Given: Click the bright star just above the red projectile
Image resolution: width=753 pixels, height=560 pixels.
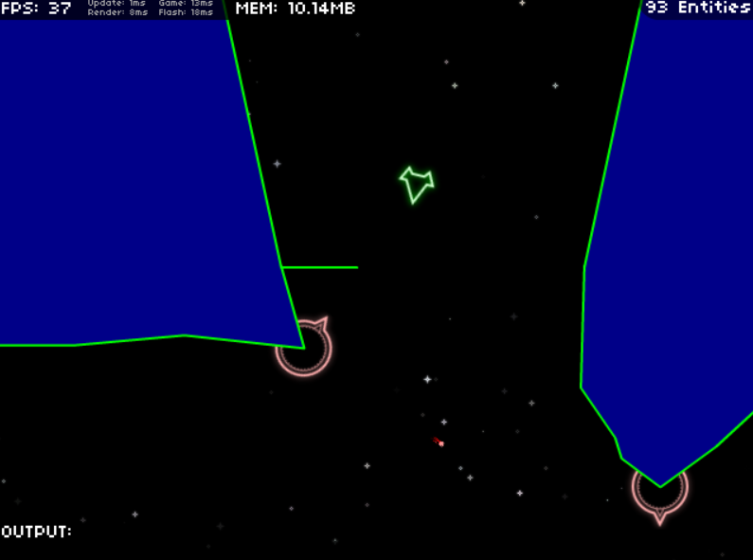Looking at the screenshot, I should [x=443, y=423].
